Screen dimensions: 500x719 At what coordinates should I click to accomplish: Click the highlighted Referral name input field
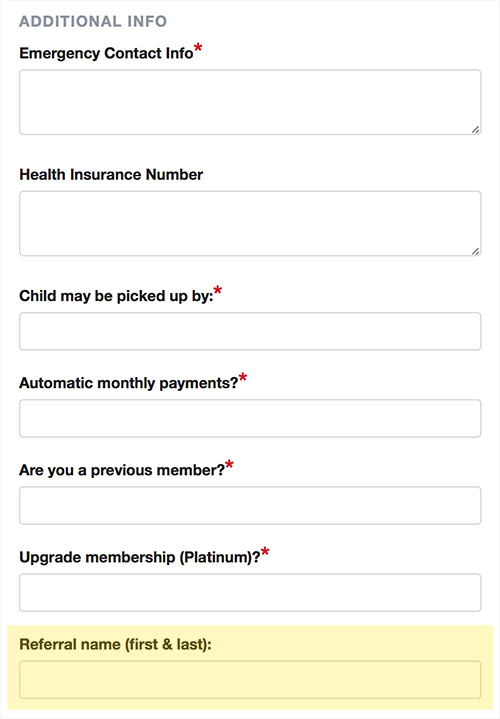250,680
